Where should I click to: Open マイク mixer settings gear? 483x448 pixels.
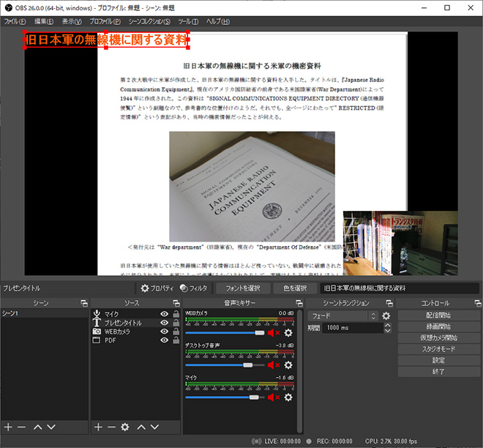pos(288,397)
